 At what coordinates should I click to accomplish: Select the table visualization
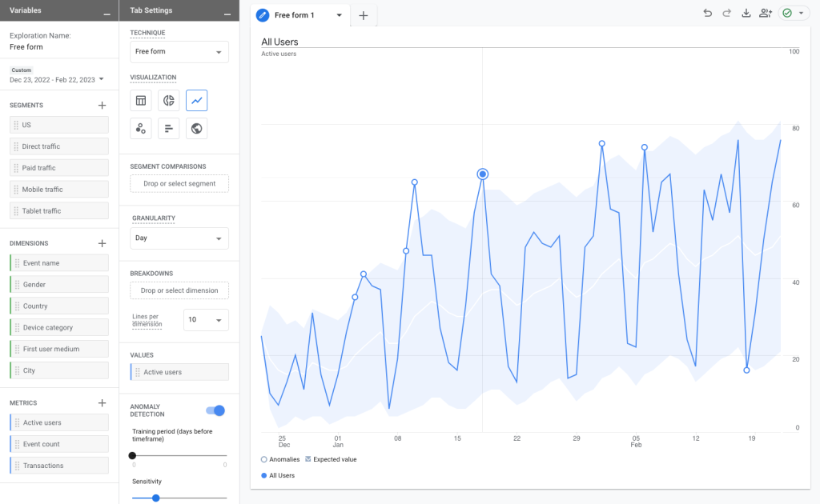point(141,100)
